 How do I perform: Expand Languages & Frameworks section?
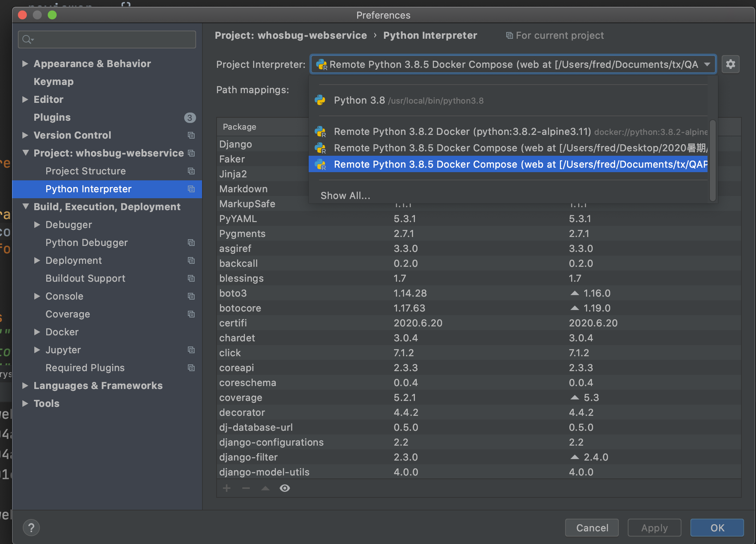coord(25,386)
